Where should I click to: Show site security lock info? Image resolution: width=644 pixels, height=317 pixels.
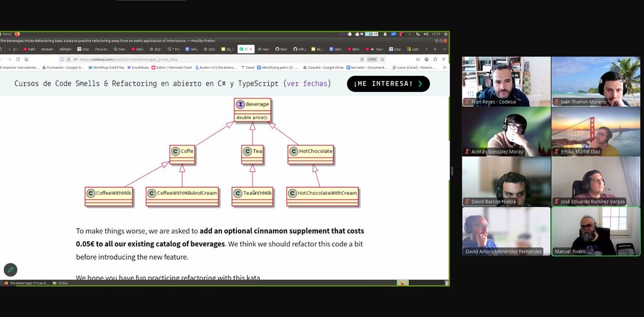click(x=69, y=59)
